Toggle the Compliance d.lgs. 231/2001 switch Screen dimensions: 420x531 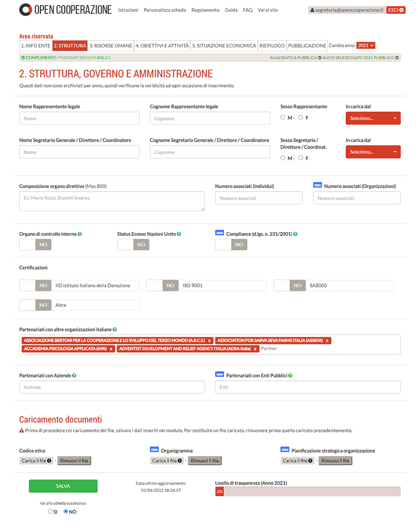click(231, 244)
